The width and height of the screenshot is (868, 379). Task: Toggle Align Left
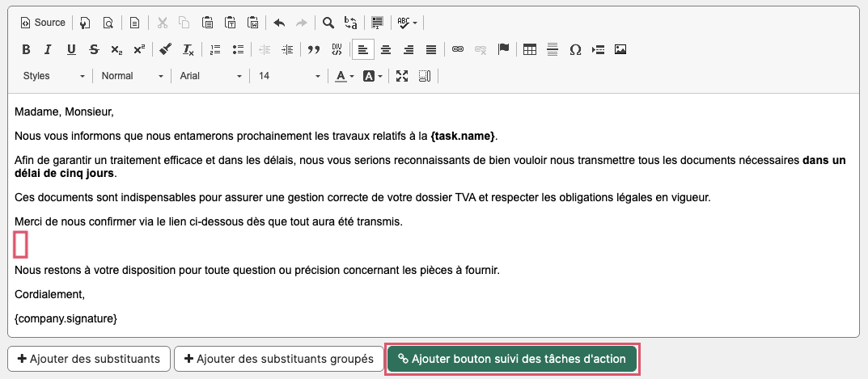363,49
